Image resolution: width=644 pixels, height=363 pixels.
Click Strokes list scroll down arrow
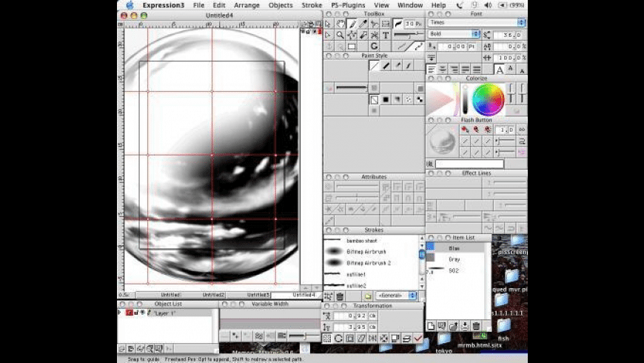click(x=422, y=286)
